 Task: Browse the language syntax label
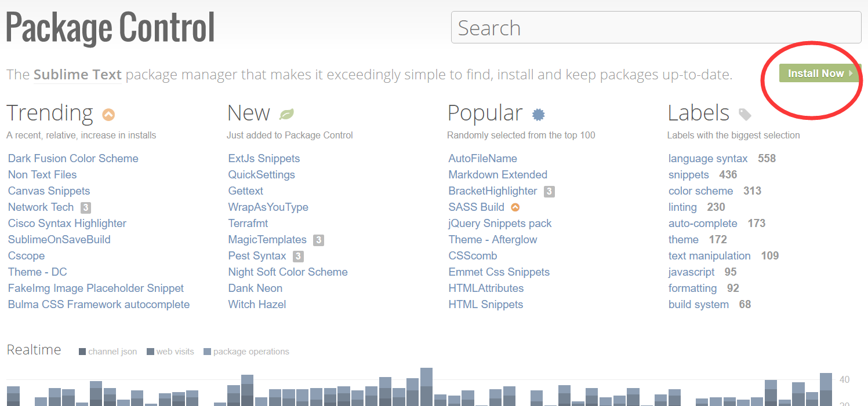pos(708,159)
